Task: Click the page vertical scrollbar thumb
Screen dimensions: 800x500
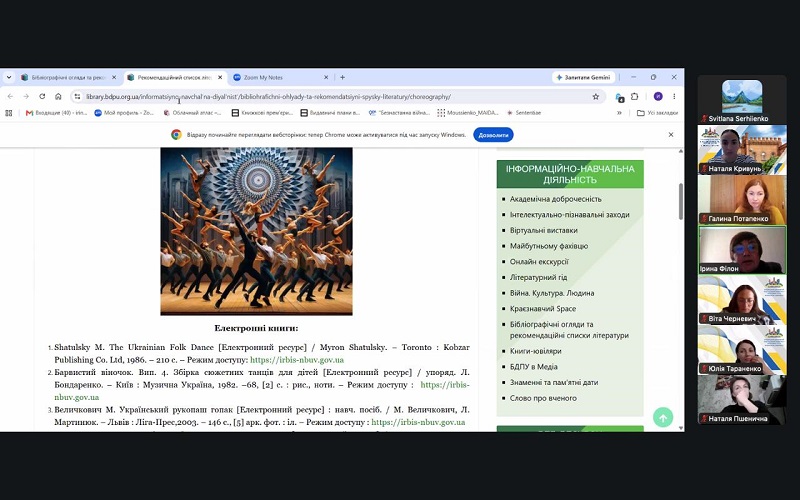Action: 681,201
